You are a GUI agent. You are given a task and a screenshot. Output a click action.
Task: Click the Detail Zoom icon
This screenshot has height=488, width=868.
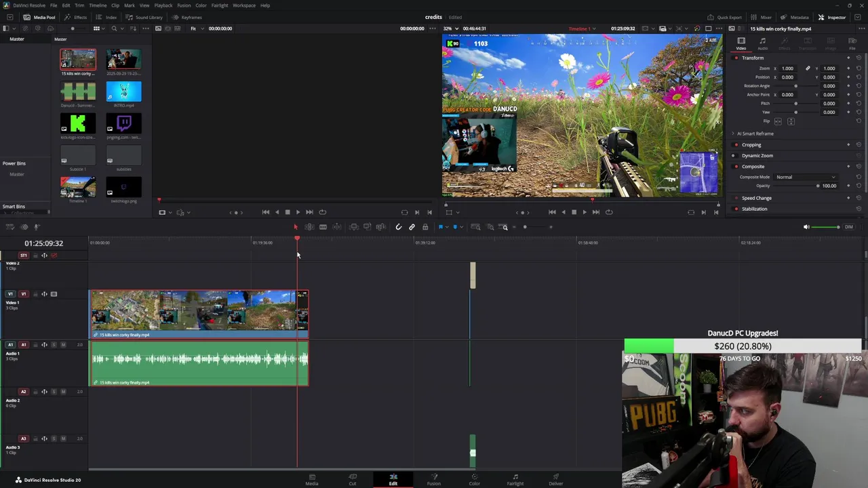pyautogui.click(x=491, y=227)
